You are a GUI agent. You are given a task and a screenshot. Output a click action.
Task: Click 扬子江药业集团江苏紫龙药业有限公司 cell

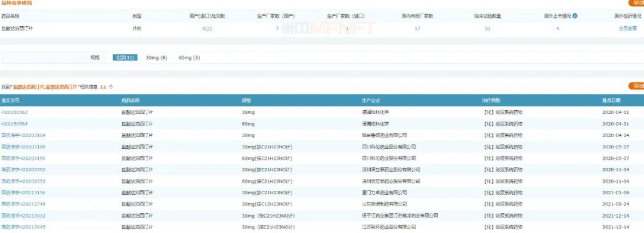click(400, 215)
